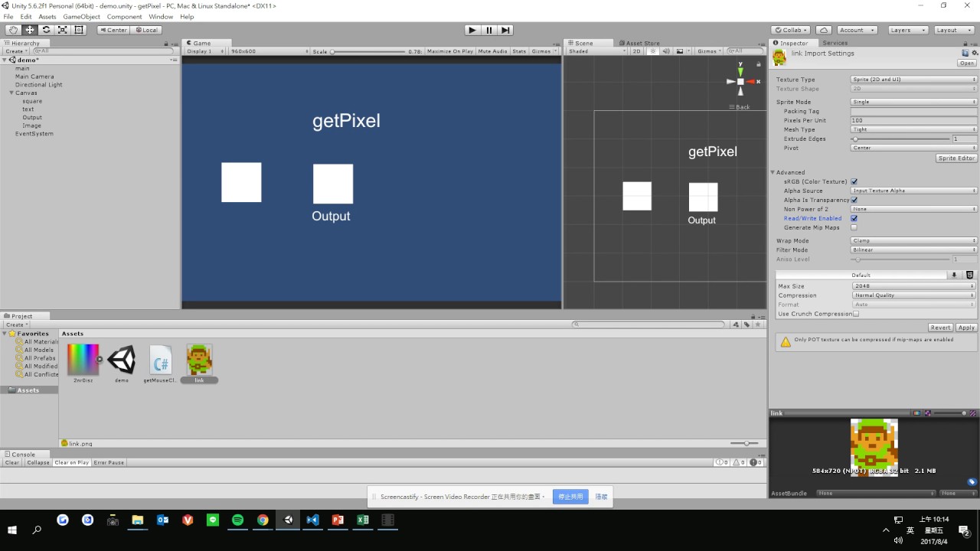
Task: Open Texture Type dropdown
Action: [914, 80]
